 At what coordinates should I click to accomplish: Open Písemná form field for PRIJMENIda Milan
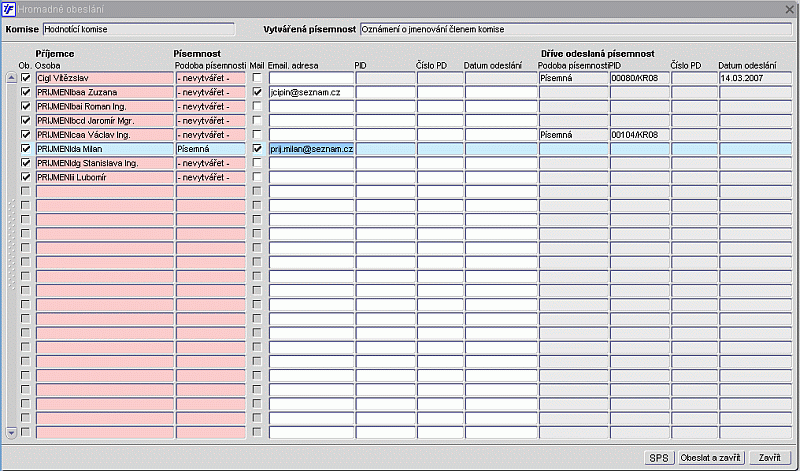point(211,149)
